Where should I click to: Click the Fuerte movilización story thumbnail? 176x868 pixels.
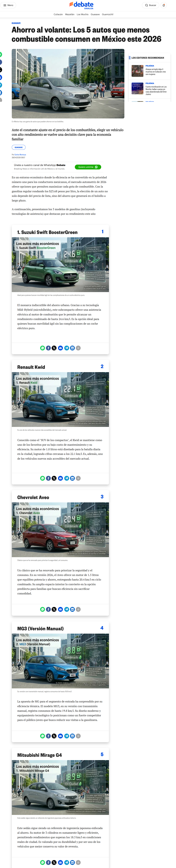(x=137, y=88)
